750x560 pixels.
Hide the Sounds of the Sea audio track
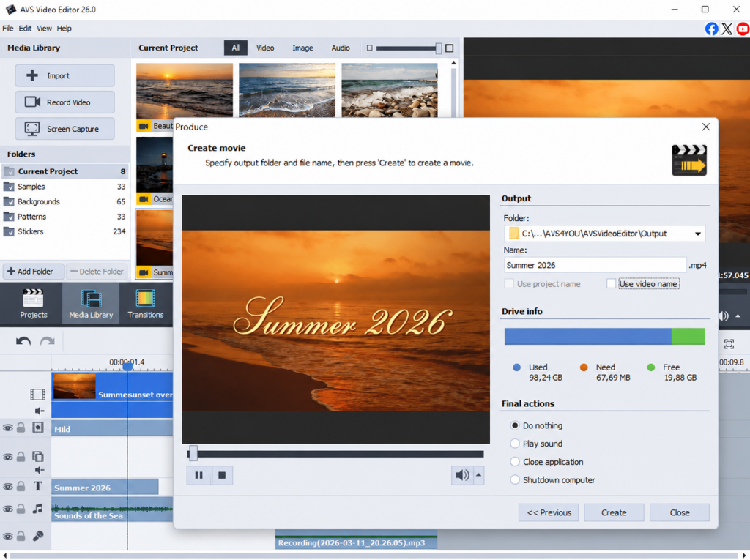pyautogui.click(x=7, y=509)
